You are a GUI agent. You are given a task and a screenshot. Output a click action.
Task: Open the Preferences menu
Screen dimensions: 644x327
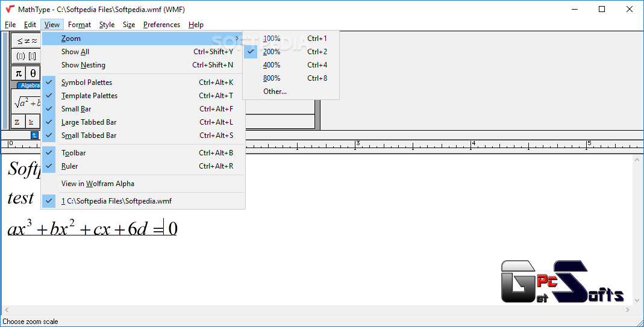point(162,25)
